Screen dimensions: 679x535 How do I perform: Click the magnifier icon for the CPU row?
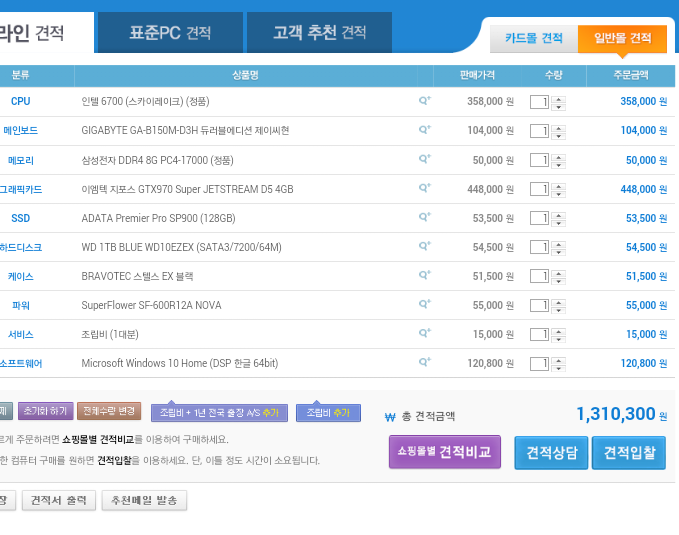click(x=424, y=100)
